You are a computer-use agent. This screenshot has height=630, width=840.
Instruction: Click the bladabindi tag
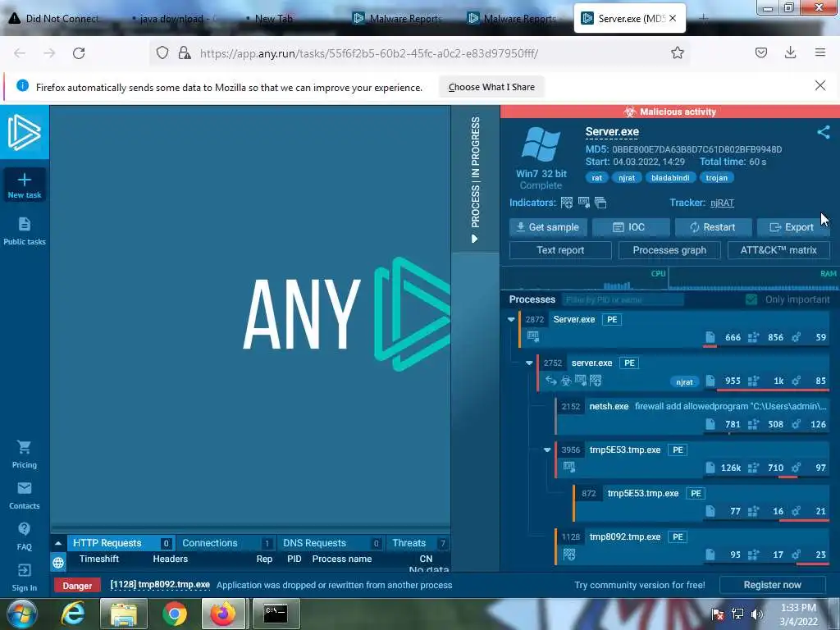click(x=670, y=178)
